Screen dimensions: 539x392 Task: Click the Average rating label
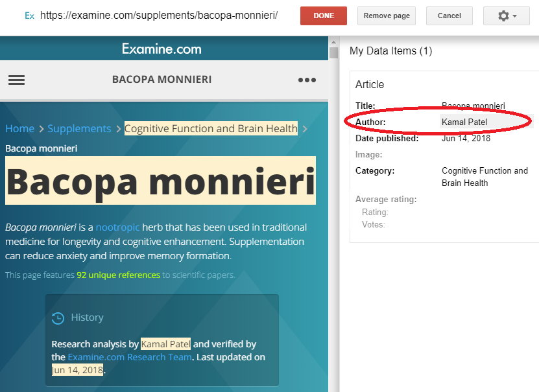pos(386,199)
